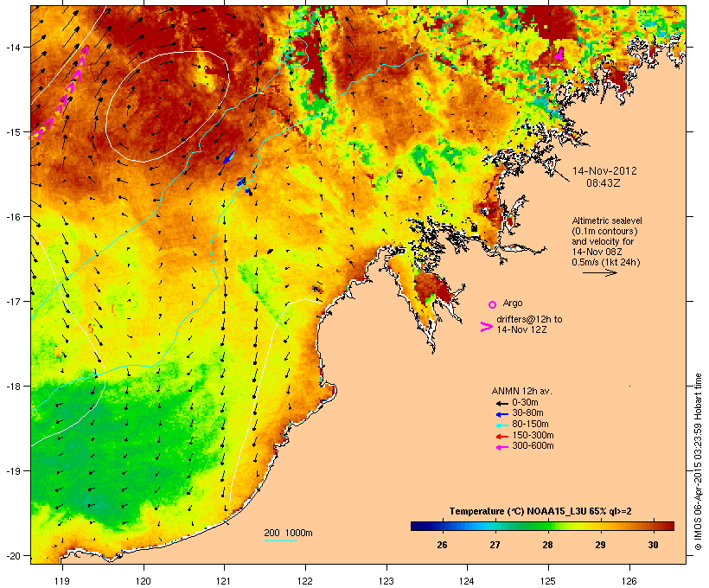The width and height of the screenshot is (709, 588).
Task: Click the cyan 80-150m legend arrow
Action: tap(501, 425)
